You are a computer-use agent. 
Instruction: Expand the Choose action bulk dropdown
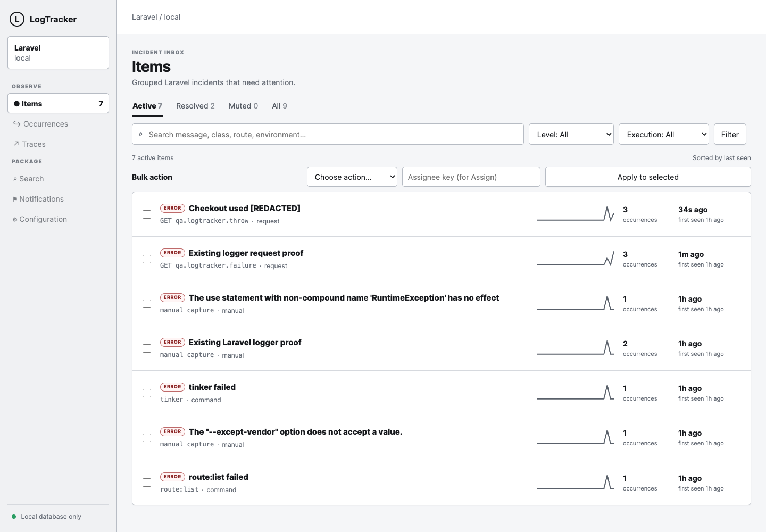(x=352, y=177)
